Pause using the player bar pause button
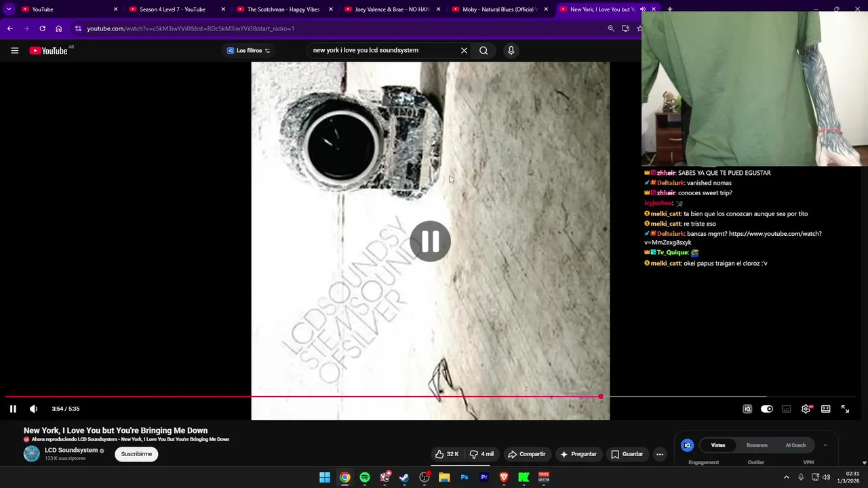 click(13, 409)
